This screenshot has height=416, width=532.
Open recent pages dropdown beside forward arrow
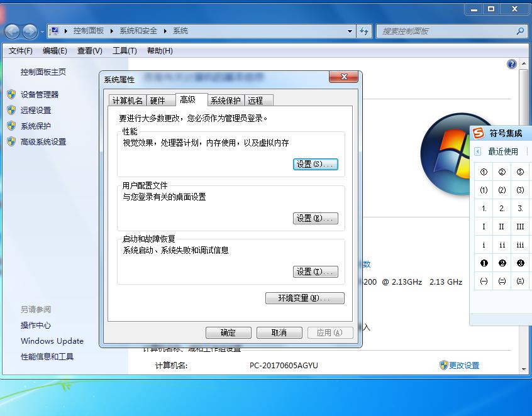pyautogui.click(x=42, y=32)
